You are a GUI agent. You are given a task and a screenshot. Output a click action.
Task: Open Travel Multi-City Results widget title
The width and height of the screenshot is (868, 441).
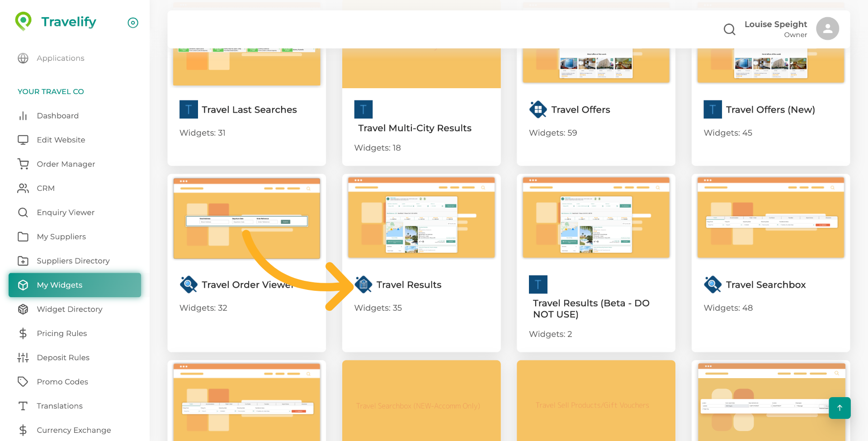(415, 128)
